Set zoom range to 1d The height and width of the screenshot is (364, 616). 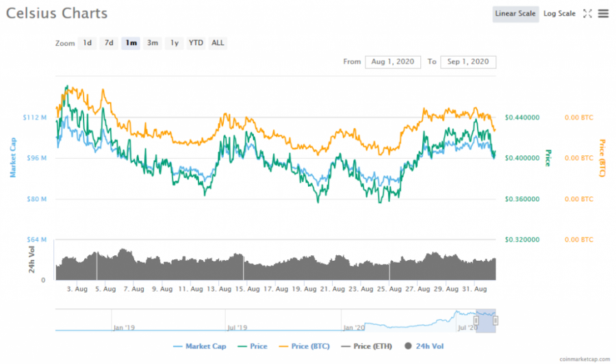point(87,43)
